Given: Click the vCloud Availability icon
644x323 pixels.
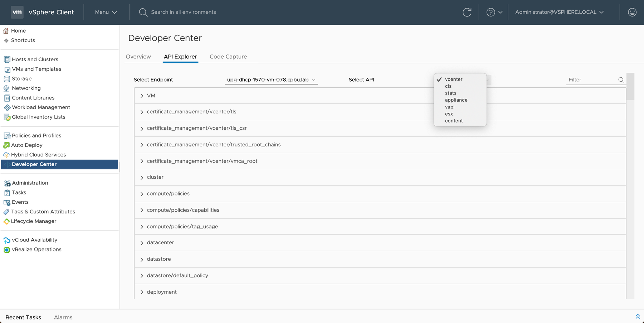Looking at the screenshot, I should (7, 240).
